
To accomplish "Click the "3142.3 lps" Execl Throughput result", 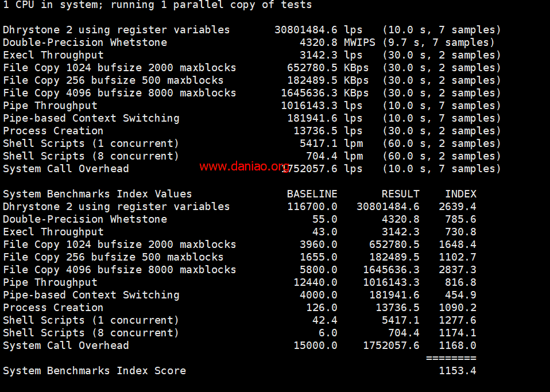I will [331, 55].
